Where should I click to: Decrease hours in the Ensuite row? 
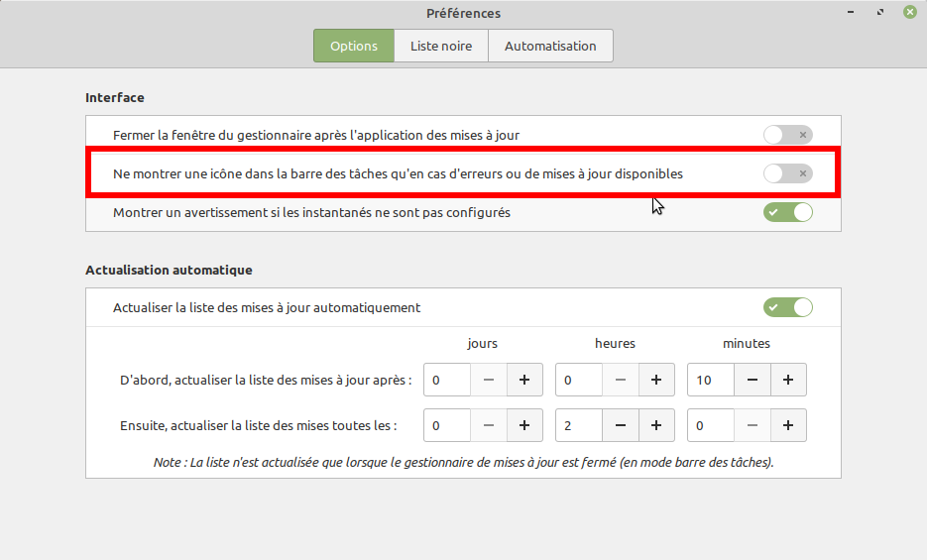[621, 425]
